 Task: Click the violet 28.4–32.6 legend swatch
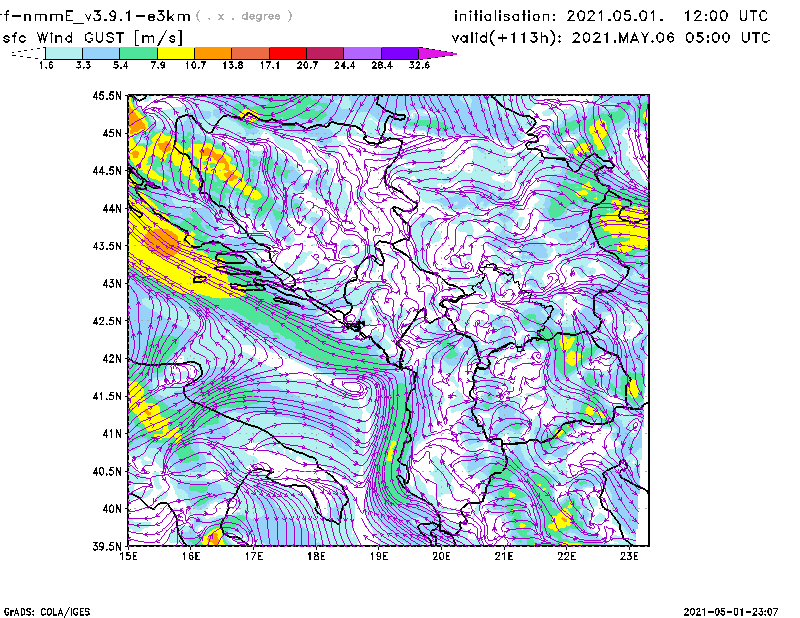click(x=400, y=53)
